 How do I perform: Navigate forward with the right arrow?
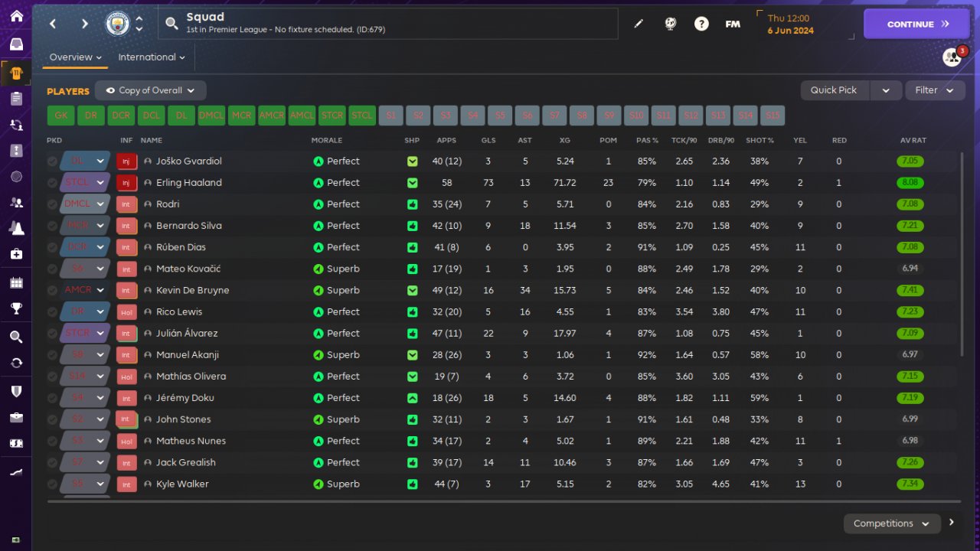(85, 24)
